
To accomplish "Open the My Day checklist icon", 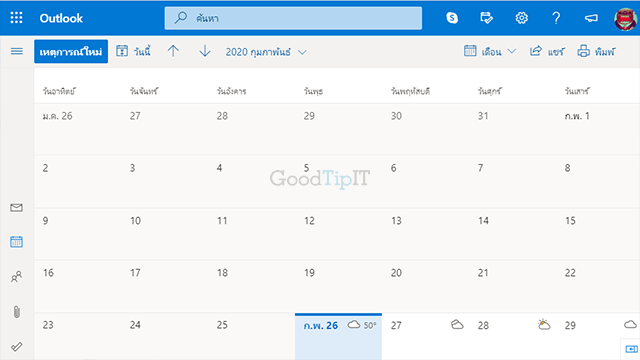I will point(487,18).
